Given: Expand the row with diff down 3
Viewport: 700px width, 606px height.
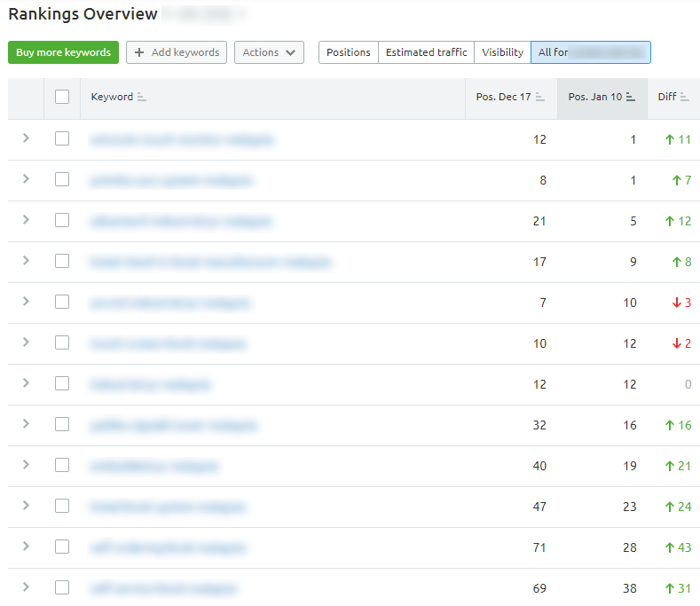Looking at the screenshot, I should (x=26, y=301).
